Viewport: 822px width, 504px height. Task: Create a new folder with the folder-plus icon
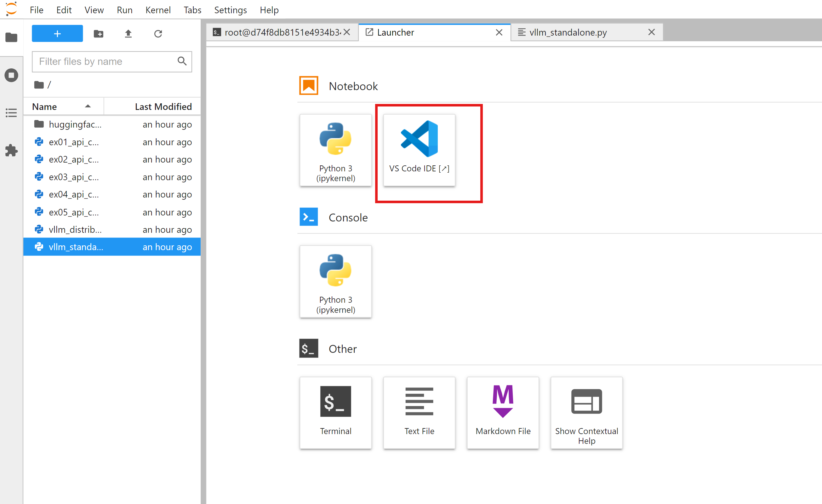point(98,34)
